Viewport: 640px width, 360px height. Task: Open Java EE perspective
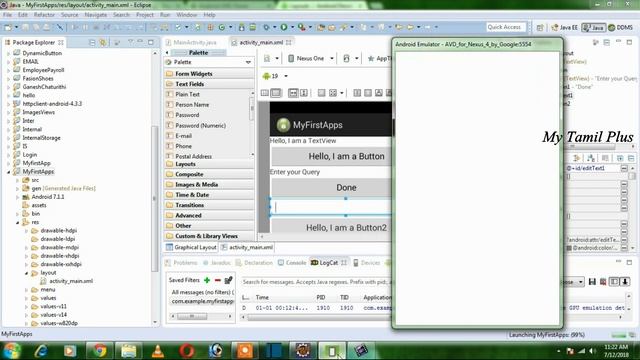(x=564, y=27)
